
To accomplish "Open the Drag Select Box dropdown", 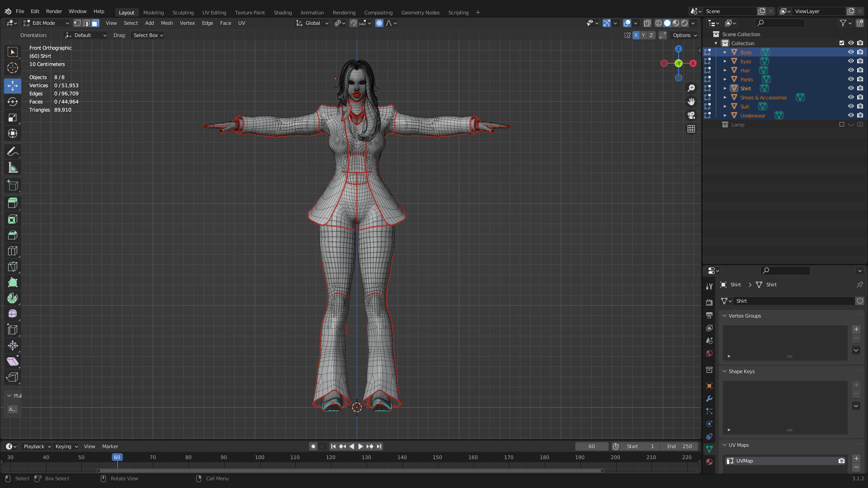I will (148, 35).
